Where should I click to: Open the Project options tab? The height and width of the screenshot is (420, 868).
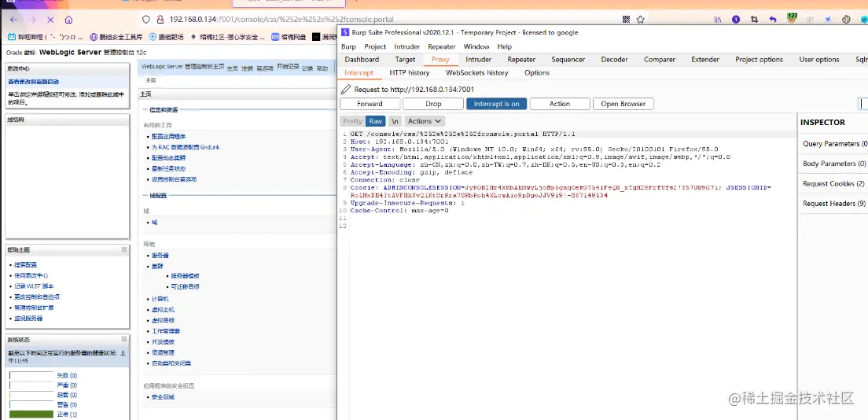(759, 59)
